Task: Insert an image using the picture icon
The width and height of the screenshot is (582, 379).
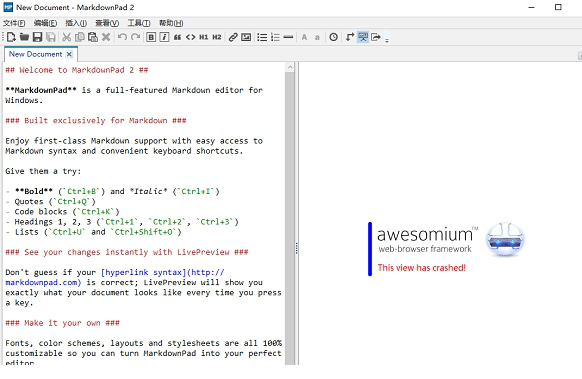Action: [x=246, y=37]
